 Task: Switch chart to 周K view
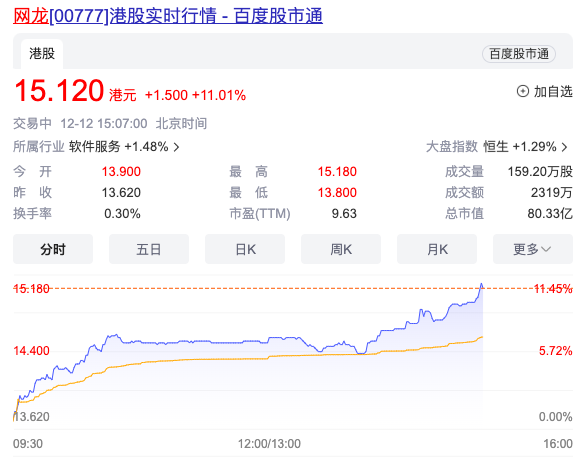point(341,249)
